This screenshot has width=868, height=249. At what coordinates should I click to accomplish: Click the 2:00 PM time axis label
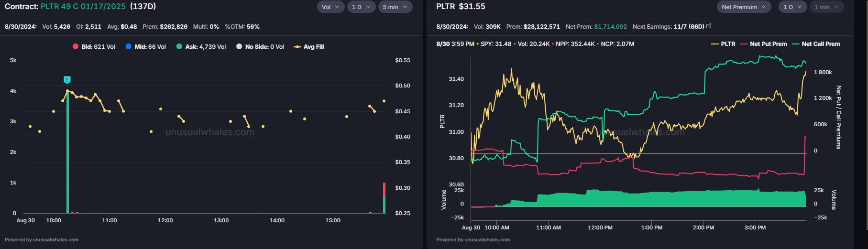pos(703,227)
